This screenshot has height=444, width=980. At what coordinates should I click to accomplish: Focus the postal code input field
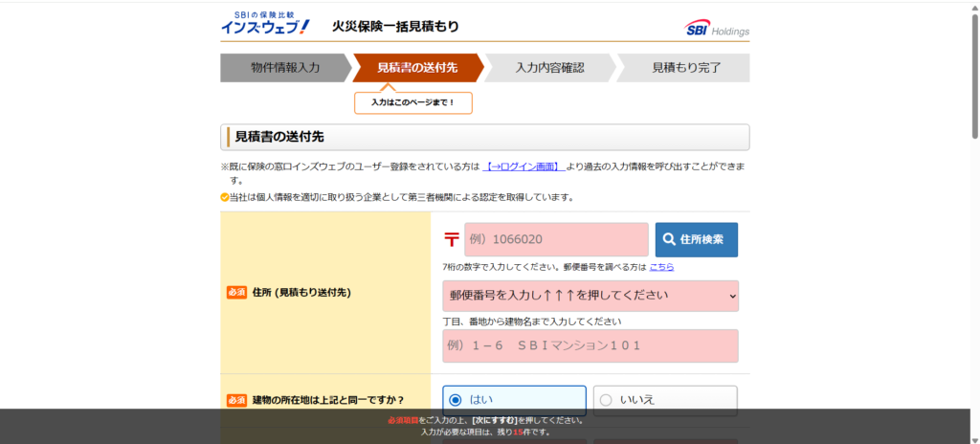pyautogui.click(x=556, y=239)
